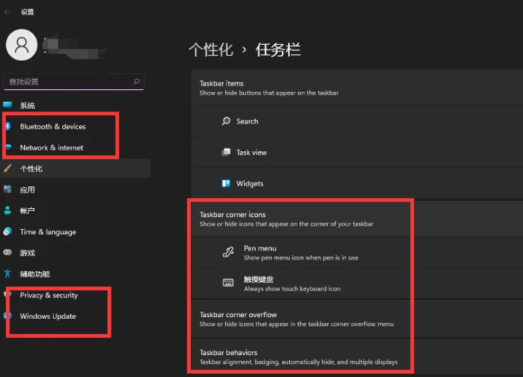The height and width of the screenshot is (377, 523).
Task: Click the Widgets row label
Action: pos(250,183)
